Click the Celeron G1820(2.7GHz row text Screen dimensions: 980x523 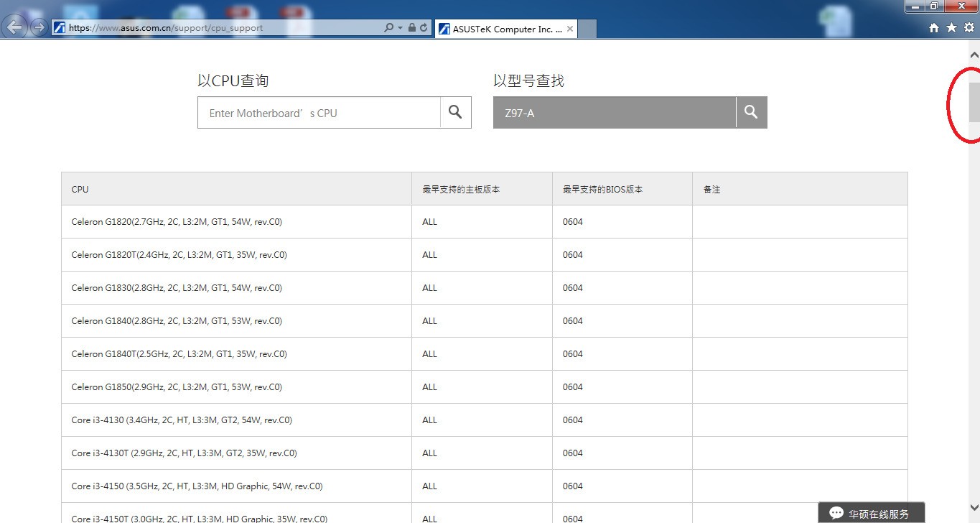pos(177,222)
